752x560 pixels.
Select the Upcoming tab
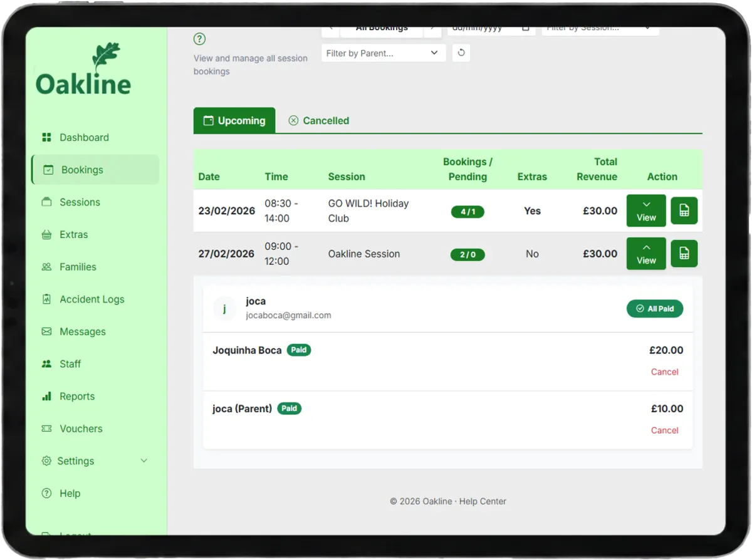pyautogui.click(x=234, y=121)
